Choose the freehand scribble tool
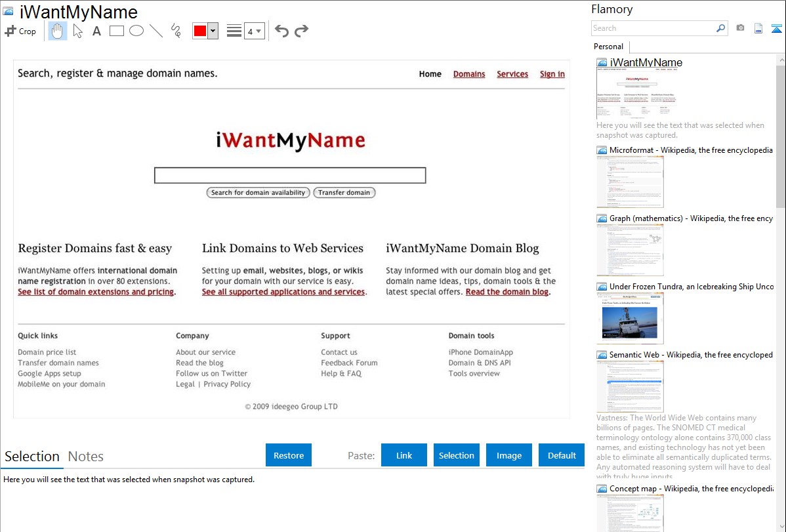The height and width of the screenshot is (532, 786). point(176,31)
